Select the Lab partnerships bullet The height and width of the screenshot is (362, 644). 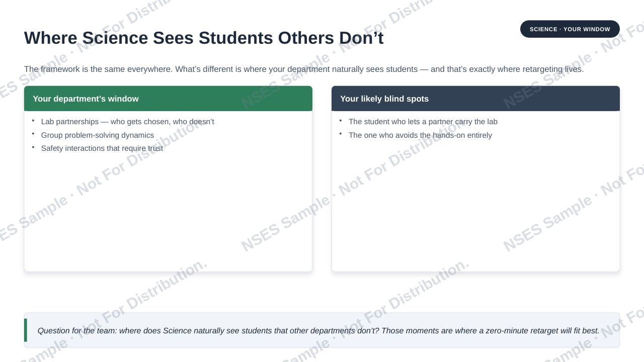pos(128,122)
